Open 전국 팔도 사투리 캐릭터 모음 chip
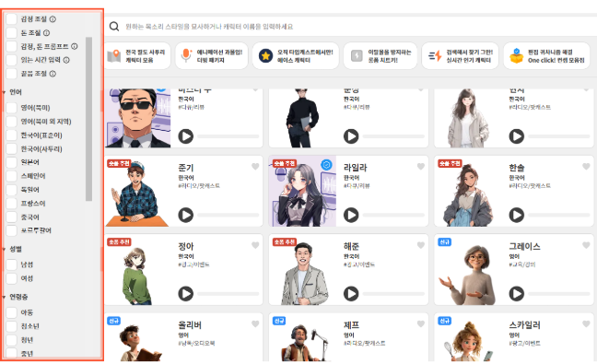 point(137,56)
